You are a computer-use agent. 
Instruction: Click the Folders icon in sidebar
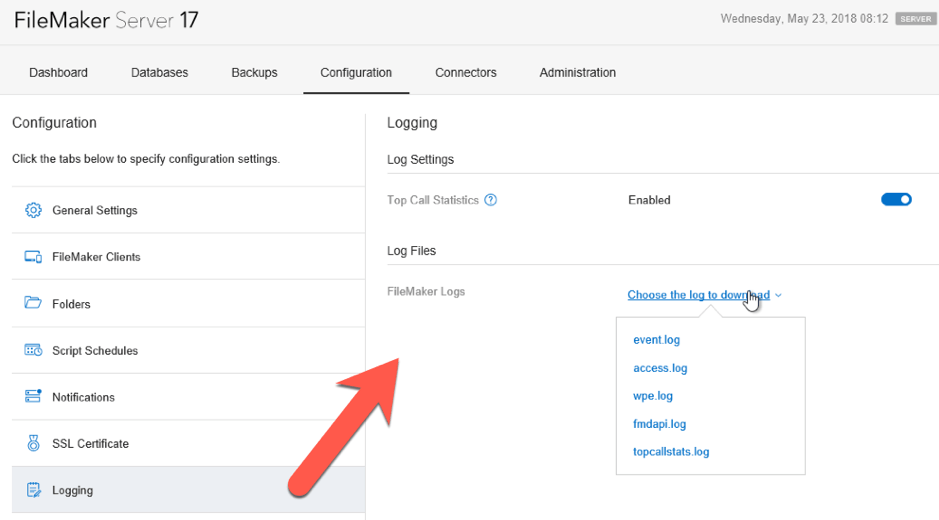point(33,304)
